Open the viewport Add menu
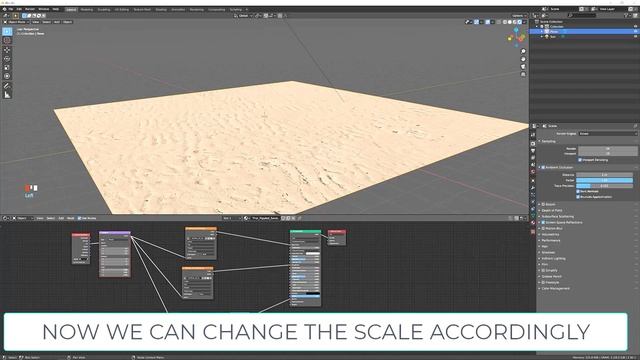This screenshot has width=640, height=360. (x=57, y=22)
